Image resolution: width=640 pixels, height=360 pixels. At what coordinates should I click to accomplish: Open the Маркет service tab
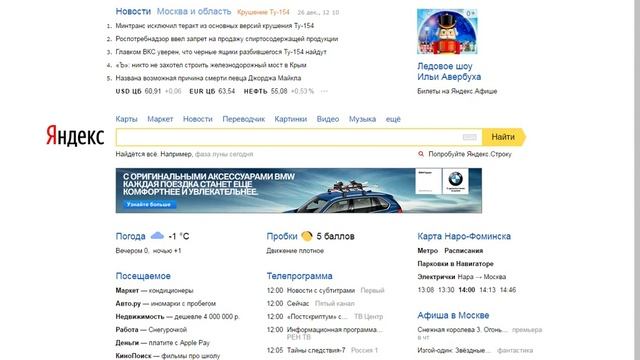point(160,119)
